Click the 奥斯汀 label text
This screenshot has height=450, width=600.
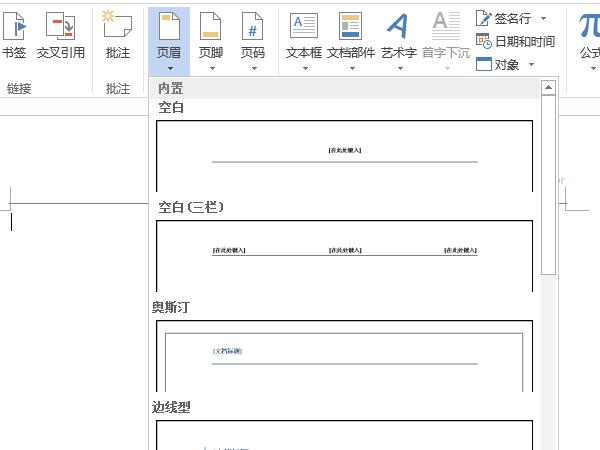coord(171,307)
